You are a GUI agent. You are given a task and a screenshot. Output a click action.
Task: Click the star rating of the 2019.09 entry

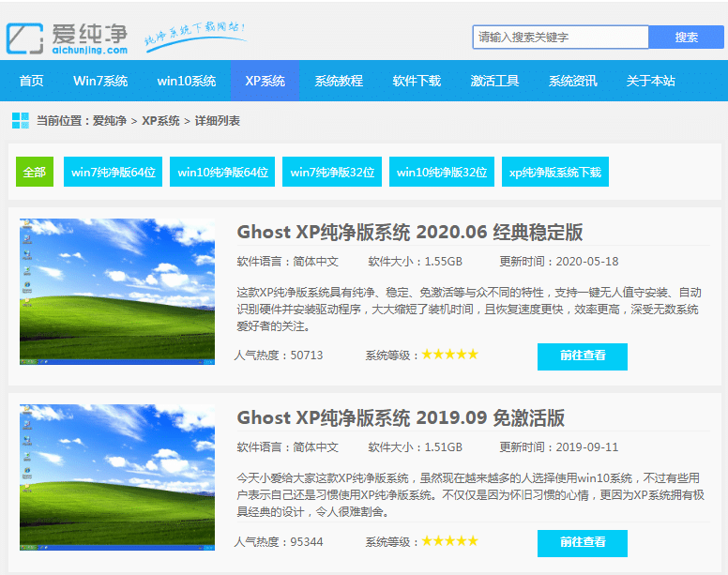coord(449,541)
